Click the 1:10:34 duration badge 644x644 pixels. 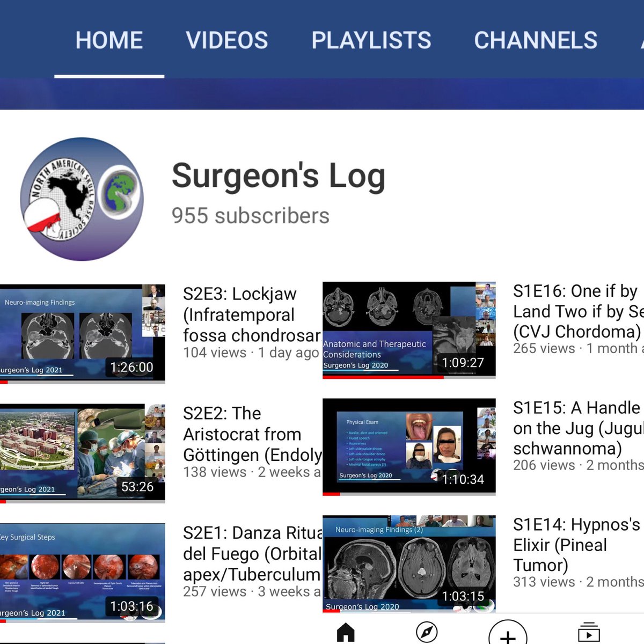(463, 479)
